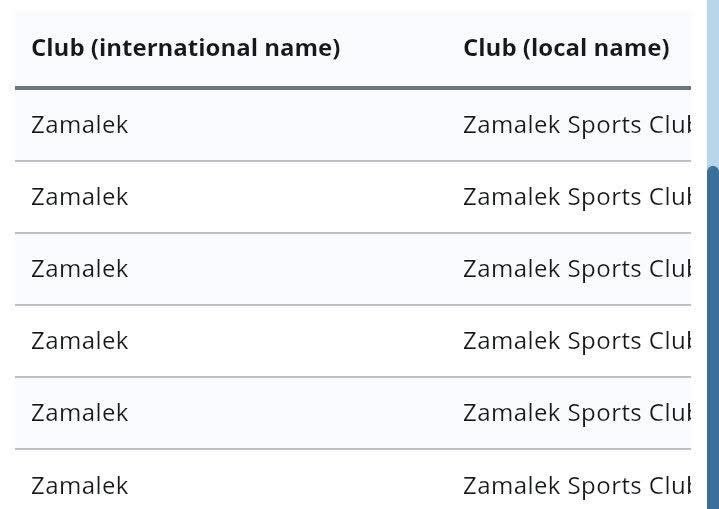Click Zamalek in the sixth table row
This screenshot has height=509, width=719.
[x=80, y=486]
